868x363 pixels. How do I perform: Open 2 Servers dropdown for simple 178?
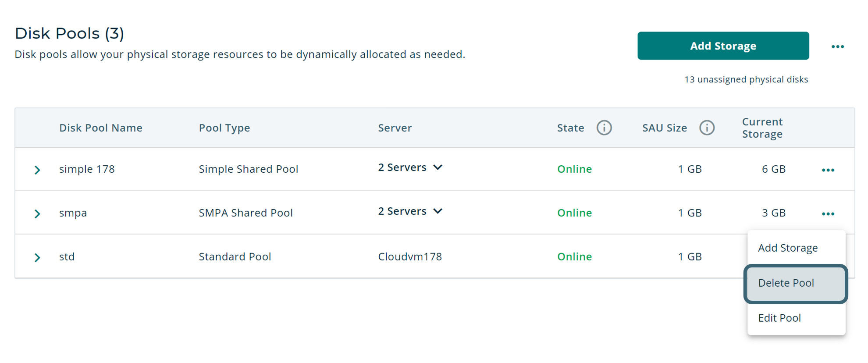[410, 167]
